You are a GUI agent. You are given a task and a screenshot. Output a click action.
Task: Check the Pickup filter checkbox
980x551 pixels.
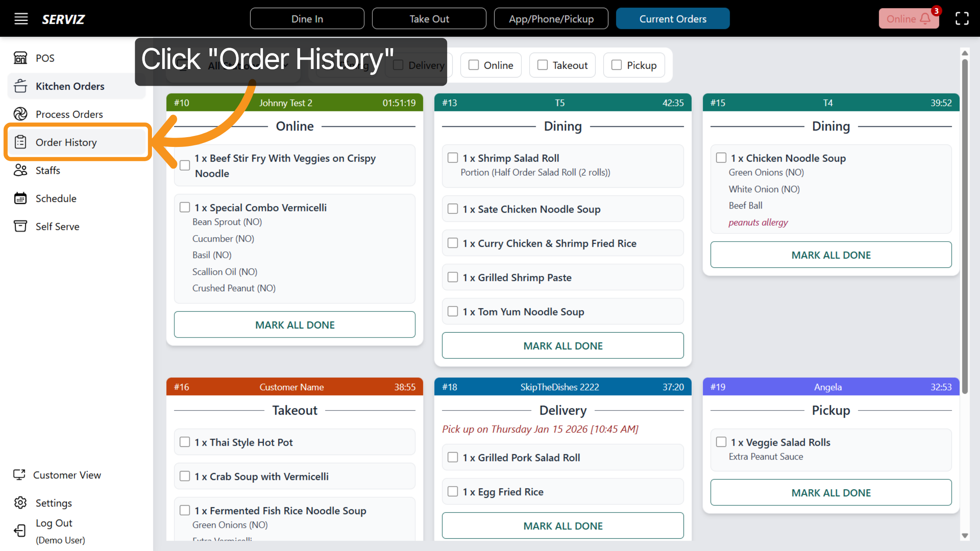click(x=617, y=64)
